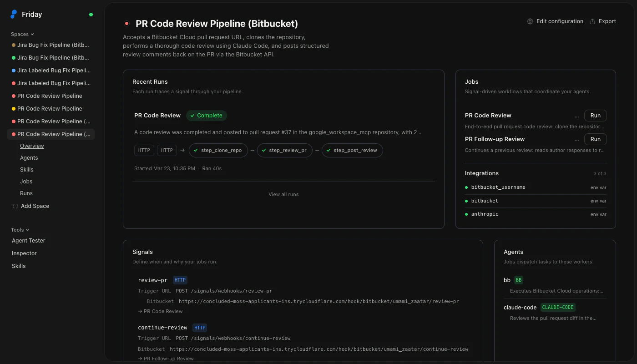Click POST /signals/webhooks/review-pr trigger URL
The height and width of the screenshot is (364, 637).
(x=224, y=291)
